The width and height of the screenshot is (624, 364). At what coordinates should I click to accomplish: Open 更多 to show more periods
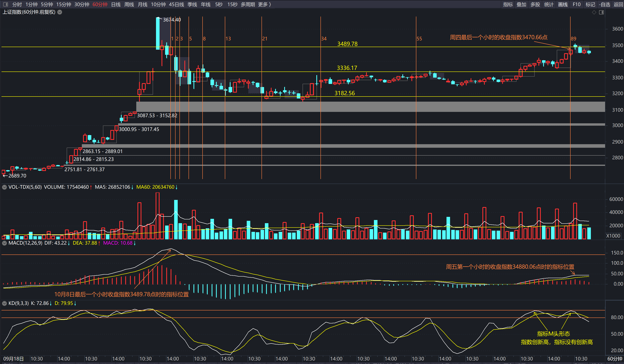264,5
